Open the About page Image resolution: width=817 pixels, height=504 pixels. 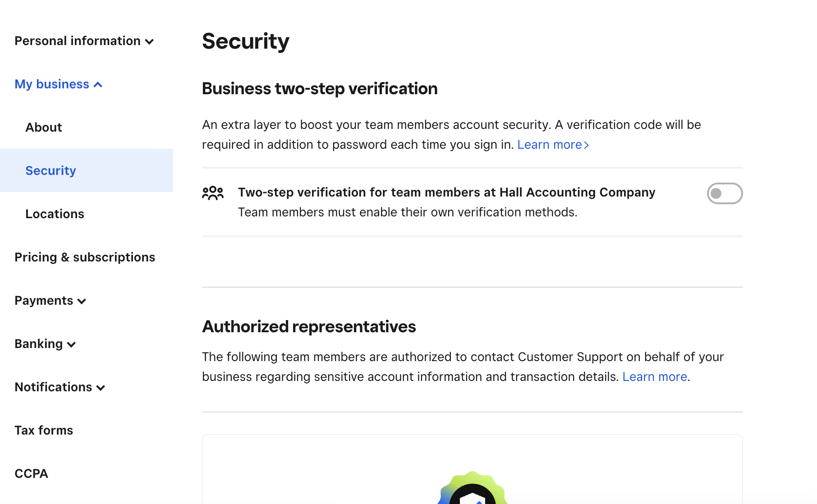click(x=43, y=127)
